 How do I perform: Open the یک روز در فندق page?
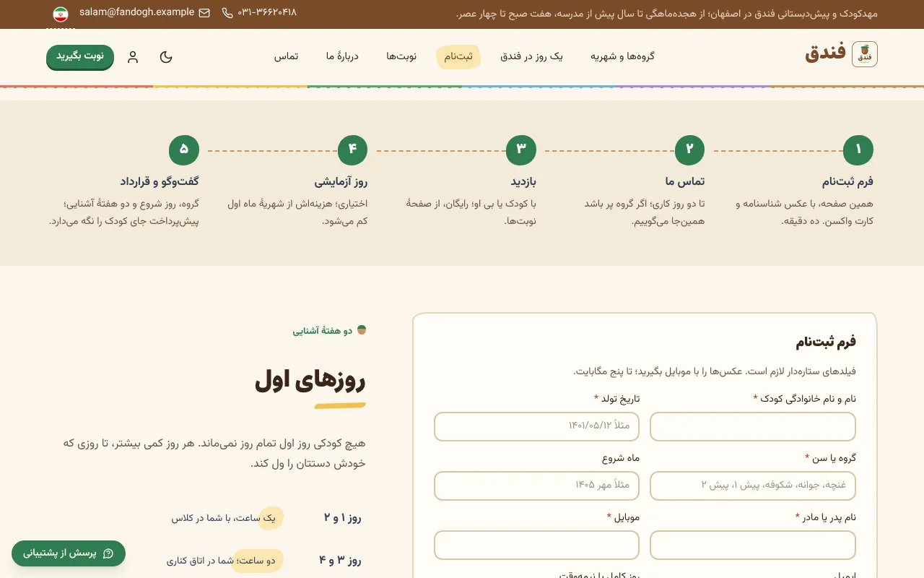click(531, 56)
